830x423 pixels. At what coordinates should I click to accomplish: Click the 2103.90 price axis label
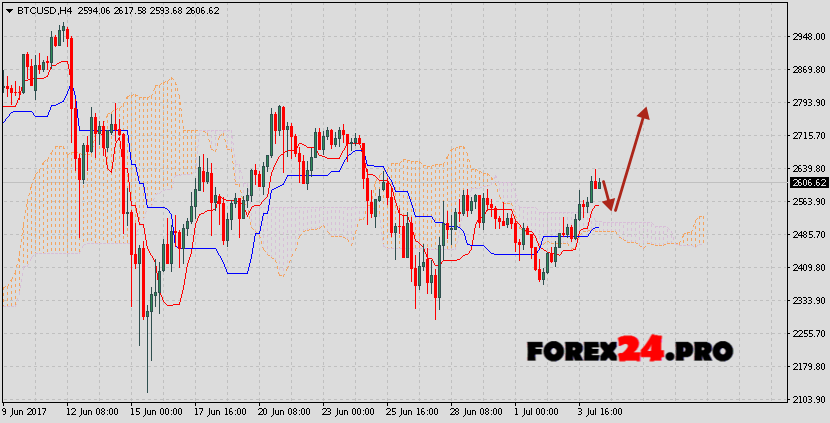point(807,400)
